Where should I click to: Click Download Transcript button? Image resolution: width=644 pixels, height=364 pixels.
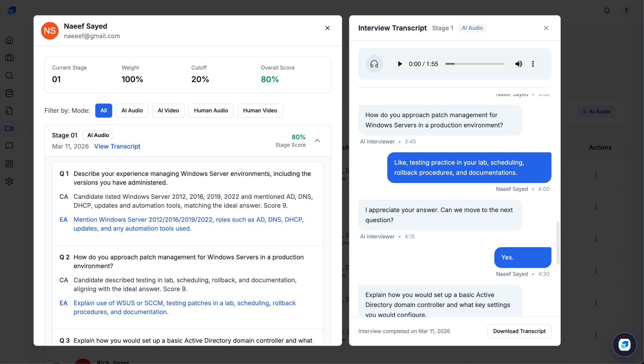coord(519,331)
